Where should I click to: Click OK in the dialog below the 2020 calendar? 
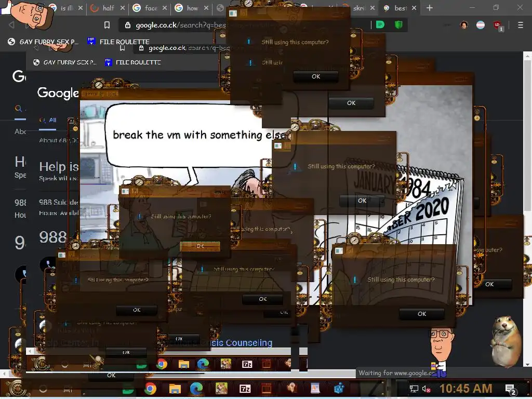(x=422, y=314)
